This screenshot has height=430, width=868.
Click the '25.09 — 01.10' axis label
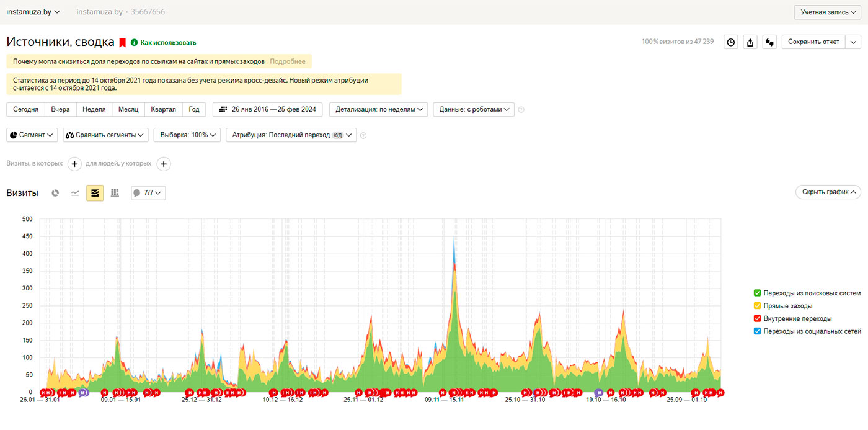coord(686,400)
